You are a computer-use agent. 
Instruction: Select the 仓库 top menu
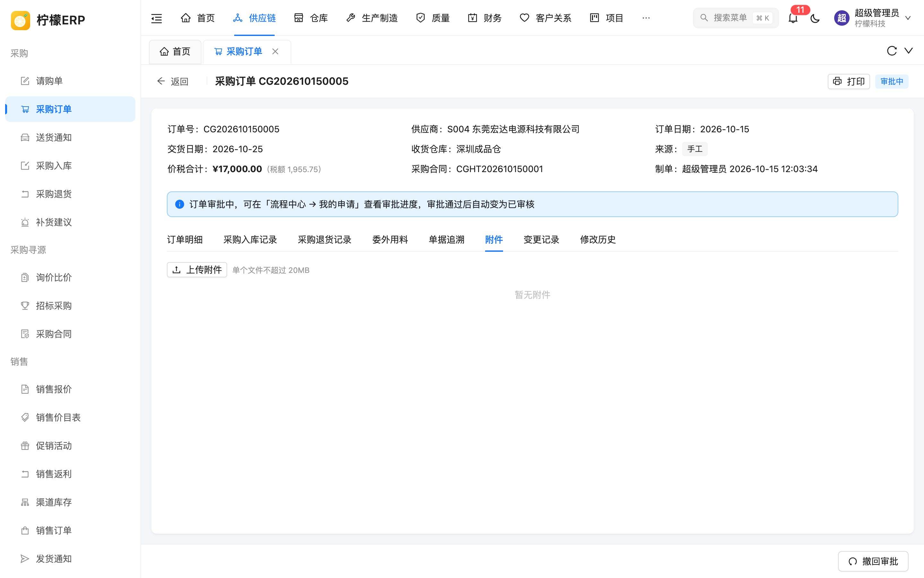[x=311, y=18]
